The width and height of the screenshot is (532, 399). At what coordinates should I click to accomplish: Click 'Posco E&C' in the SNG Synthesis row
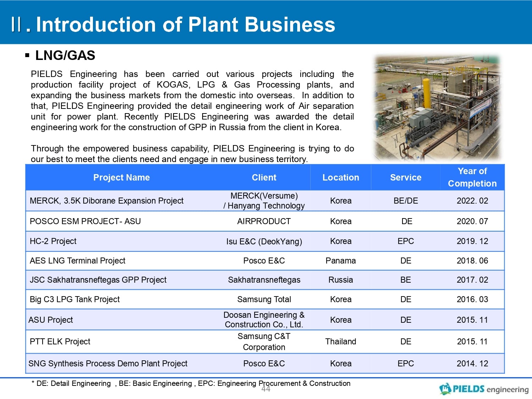264,364
